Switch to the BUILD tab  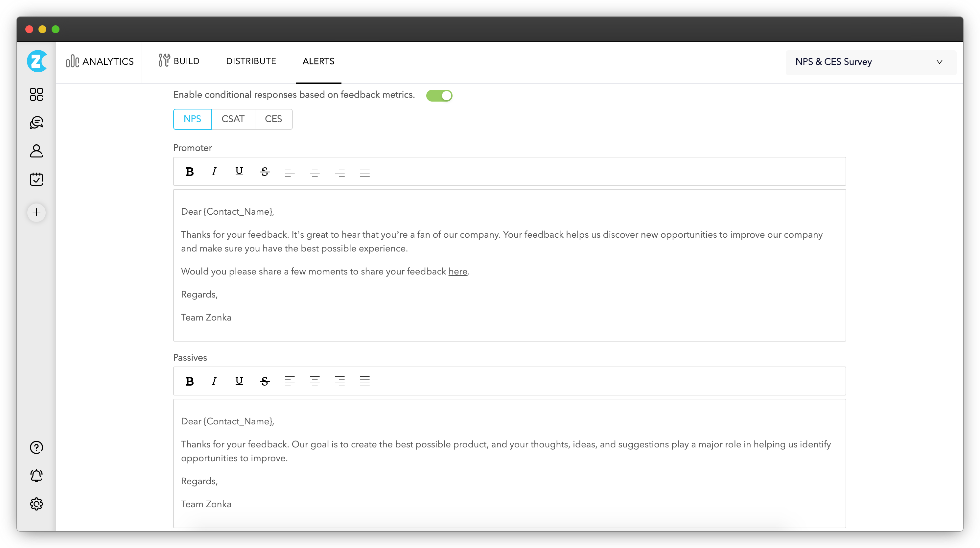coord(179,61)
